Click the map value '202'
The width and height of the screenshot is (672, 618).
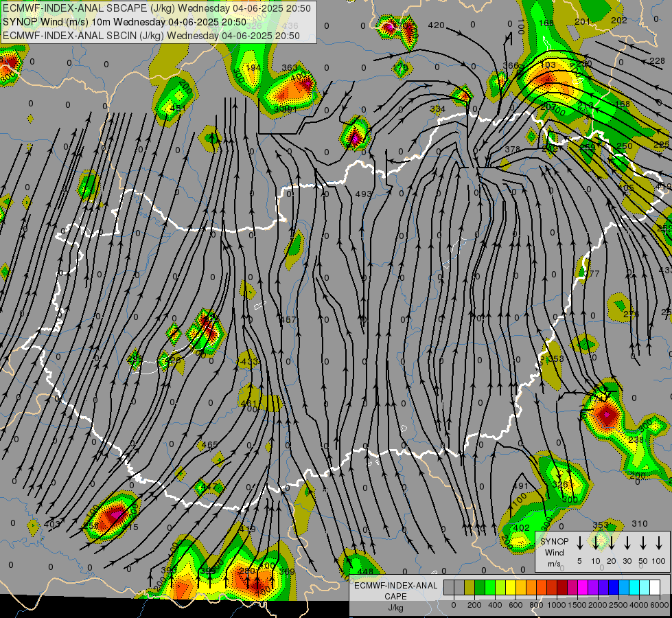coord(619,20)
